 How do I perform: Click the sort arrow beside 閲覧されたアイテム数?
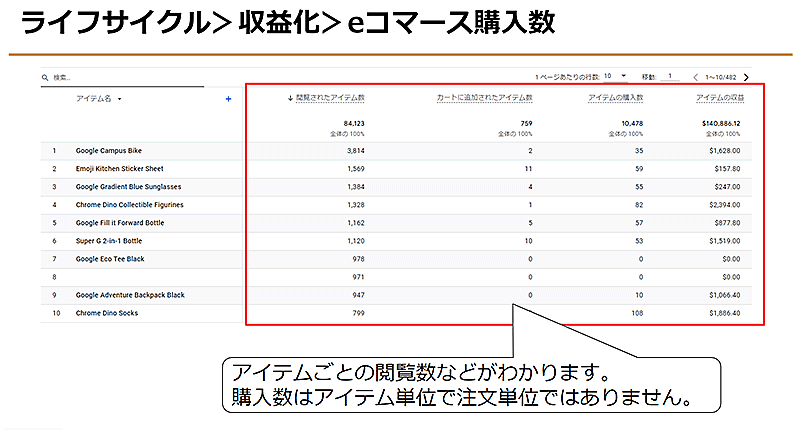point(290,98)
